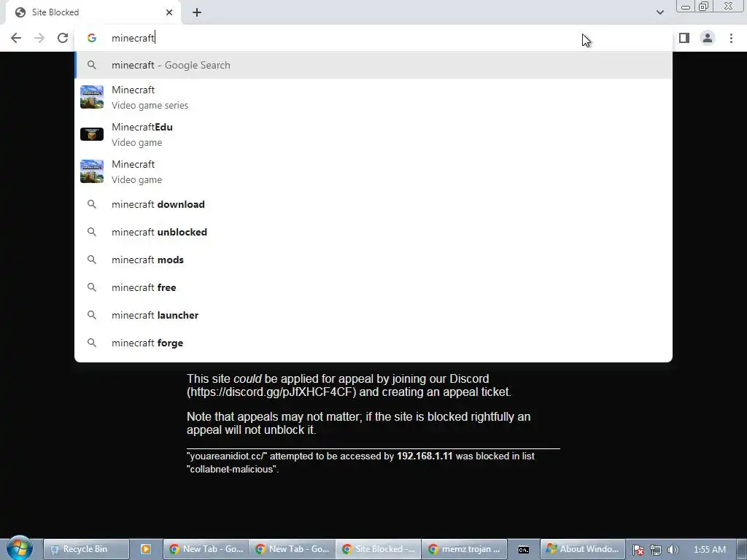
Task: Switch to 'Site Blocked' taskbar window
Action: 378,549
